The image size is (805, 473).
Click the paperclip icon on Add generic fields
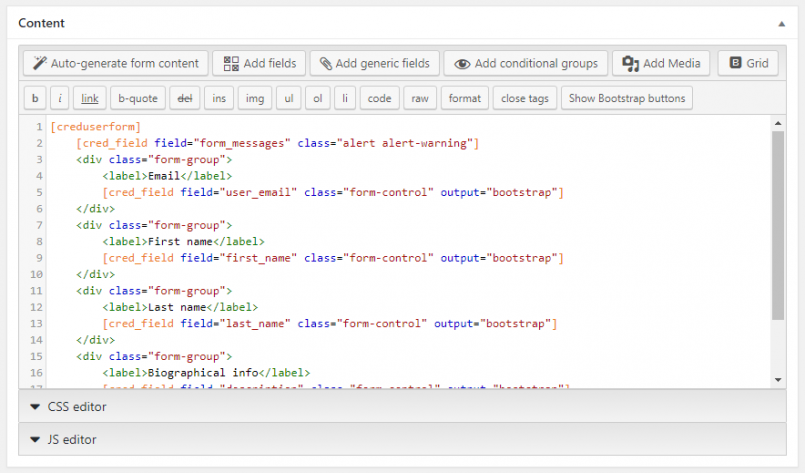325,63
